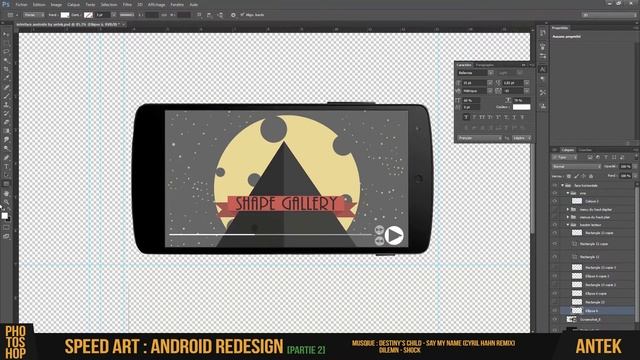Select the Horizontal Type tool
The image size is (640, 360).
click(x=6, y=167)
